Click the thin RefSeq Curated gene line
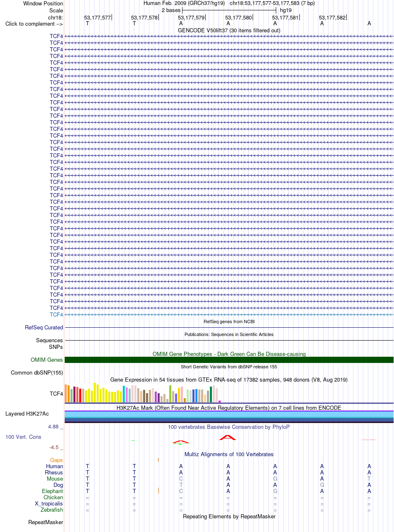Screen dimensions: 394x532 (x=229, y=327)
